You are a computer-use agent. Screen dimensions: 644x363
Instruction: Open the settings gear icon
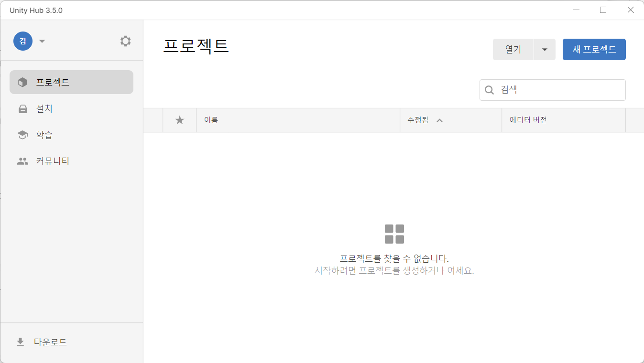[125, 41]
